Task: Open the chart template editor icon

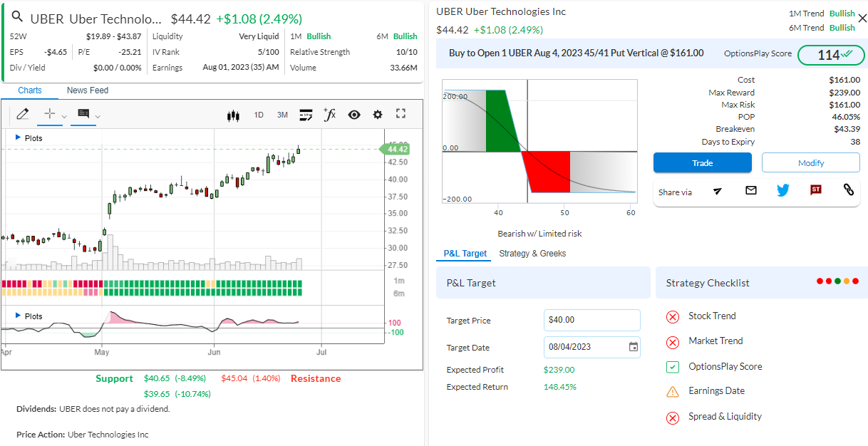Action: pos(306,115)
